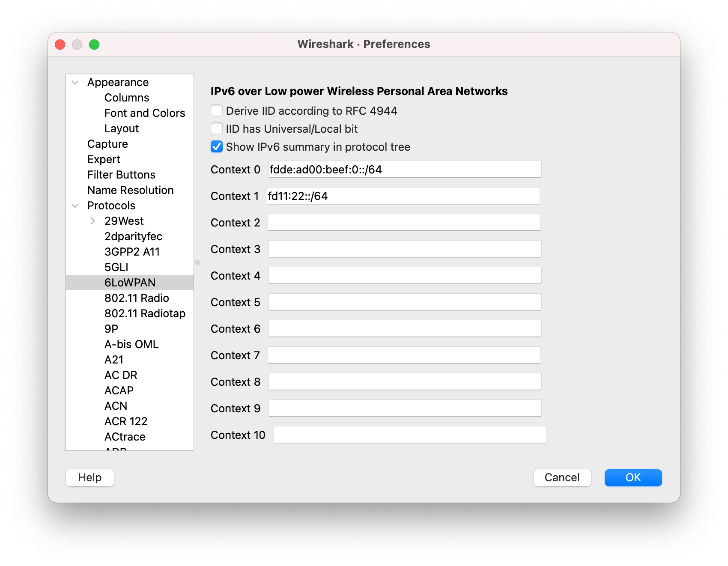The image size is (728, 566).
Task: Select the ACN protocol
Action: [x=116, y=406]
